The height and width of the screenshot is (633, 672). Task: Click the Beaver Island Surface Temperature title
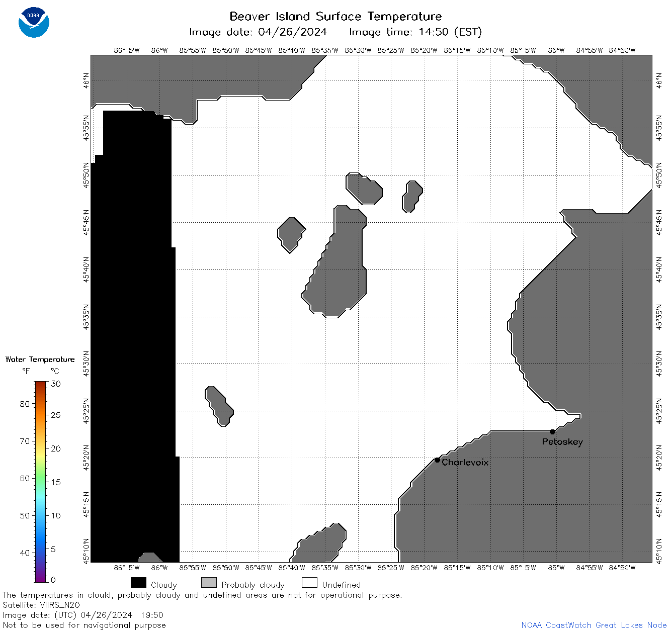[x=335, y=16]
